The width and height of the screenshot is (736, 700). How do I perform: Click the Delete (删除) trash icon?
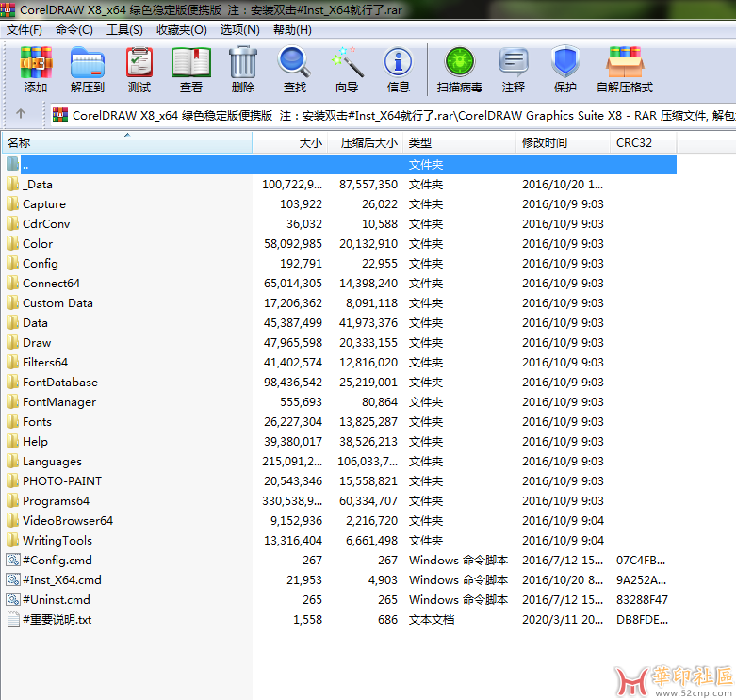243,62
